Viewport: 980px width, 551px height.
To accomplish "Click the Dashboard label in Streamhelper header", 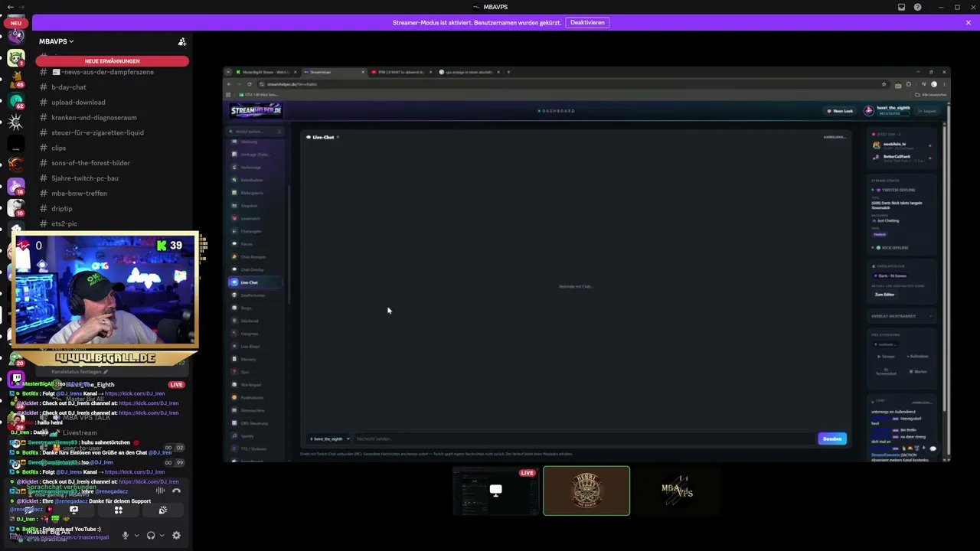I will pyautogui.click(x=557, y=111).
